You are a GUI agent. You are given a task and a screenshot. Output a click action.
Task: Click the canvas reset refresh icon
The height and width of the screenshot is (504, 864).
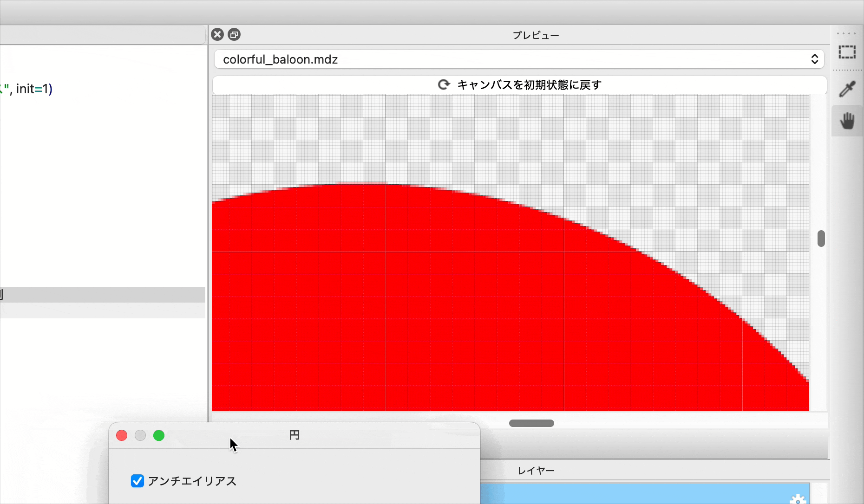444,84
